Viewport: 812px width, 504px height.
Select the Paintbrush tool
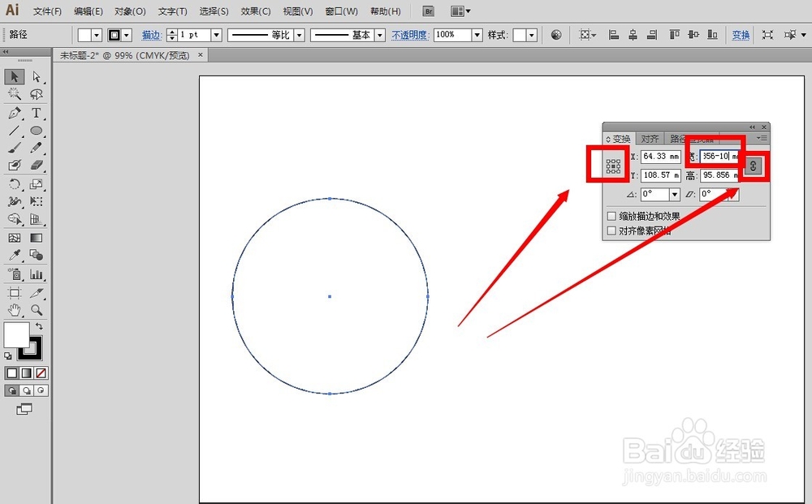15,148
